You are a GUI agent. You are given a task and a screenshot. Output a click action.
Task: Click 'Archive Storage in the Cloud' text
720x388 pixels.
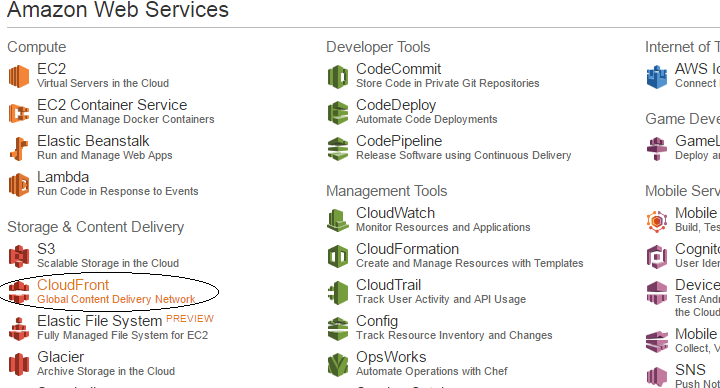tap(106, 371)
